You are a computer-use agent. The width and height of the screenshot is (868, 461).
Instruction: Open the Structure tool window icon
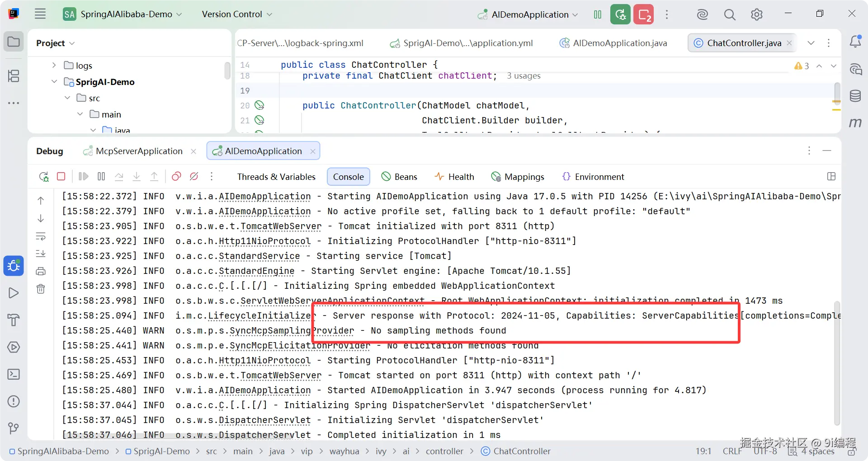click(x=14, y=75)
